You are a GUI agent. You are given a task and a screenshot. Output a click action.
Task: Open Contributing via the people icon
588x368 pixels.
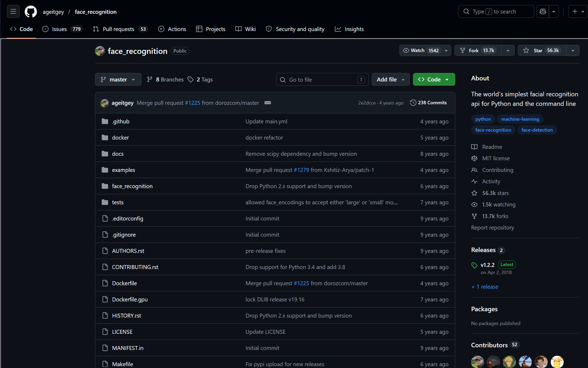pyautogui.click(x=474, y=170)
